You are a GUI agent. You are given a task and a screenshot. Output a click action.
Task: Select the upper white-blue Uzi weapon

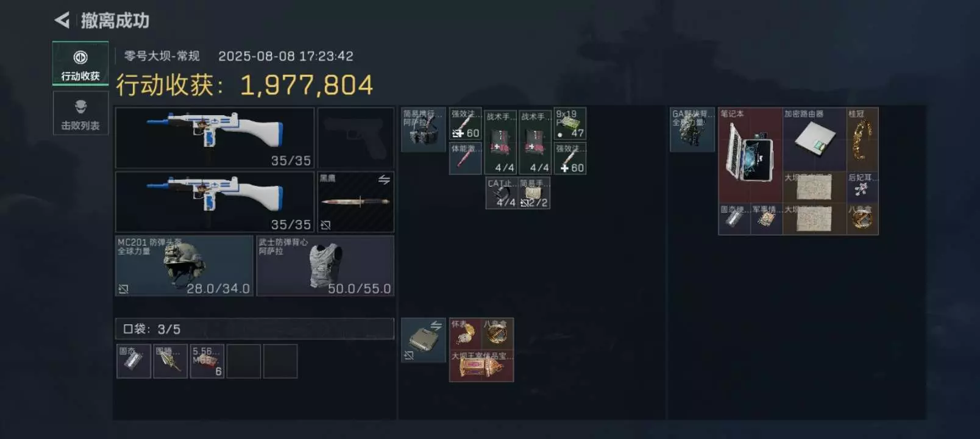click(x=215, y=138)
